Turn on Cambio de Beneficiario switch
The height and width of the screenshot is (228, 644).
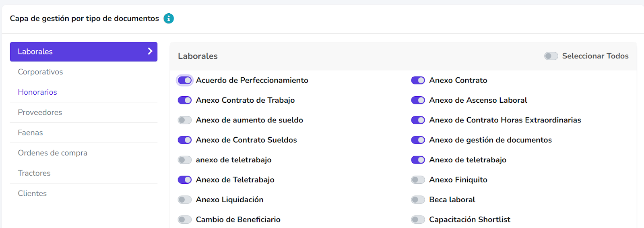(185, 220)
